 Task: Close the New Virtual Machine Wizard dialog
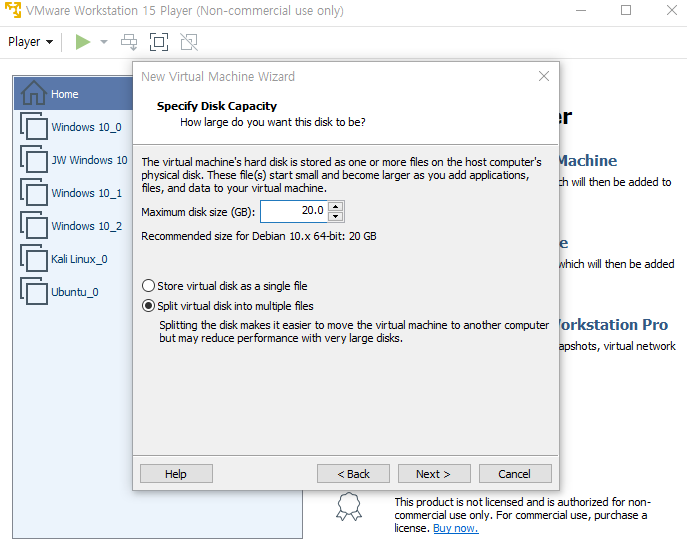coord(544,76)
